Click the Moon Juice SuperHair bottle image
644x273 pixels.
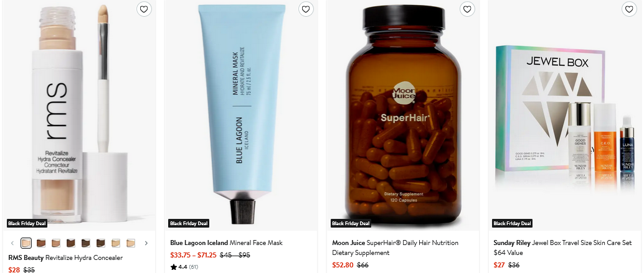[402, 118]
